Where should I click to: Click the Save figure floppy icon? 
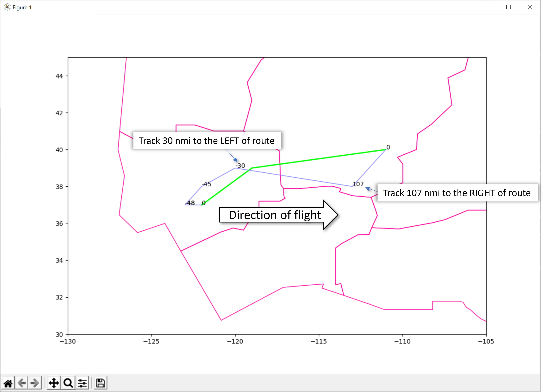(100, 383)
